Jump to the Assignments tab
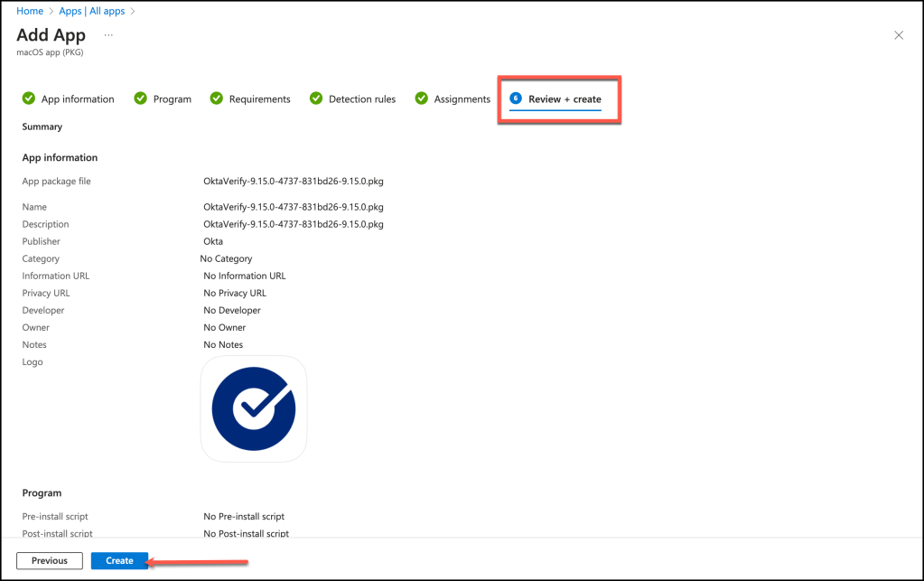Viewport: 924px width, 581px height. (462, 99)
